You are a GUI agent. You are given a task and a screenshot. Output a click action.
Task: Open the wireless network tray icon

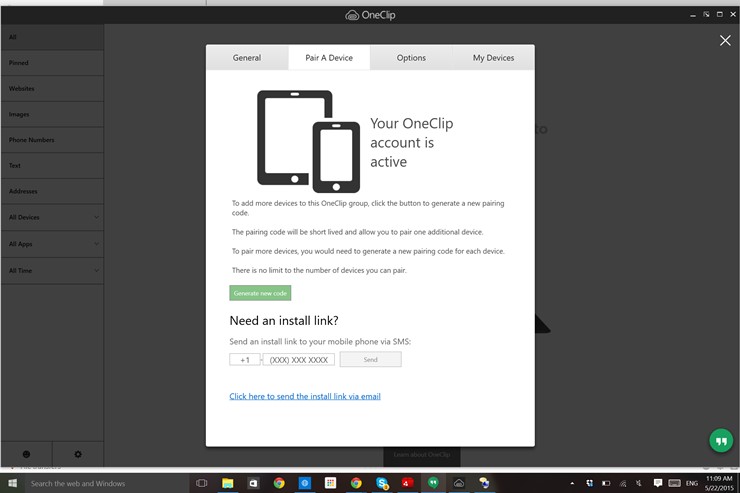click(x=623, y=483)
